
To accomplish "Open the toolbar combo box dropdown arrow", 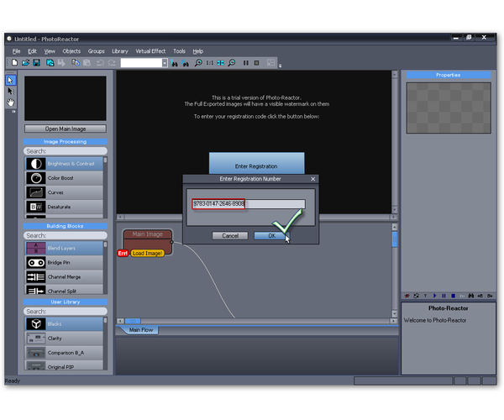I will 165,63.
